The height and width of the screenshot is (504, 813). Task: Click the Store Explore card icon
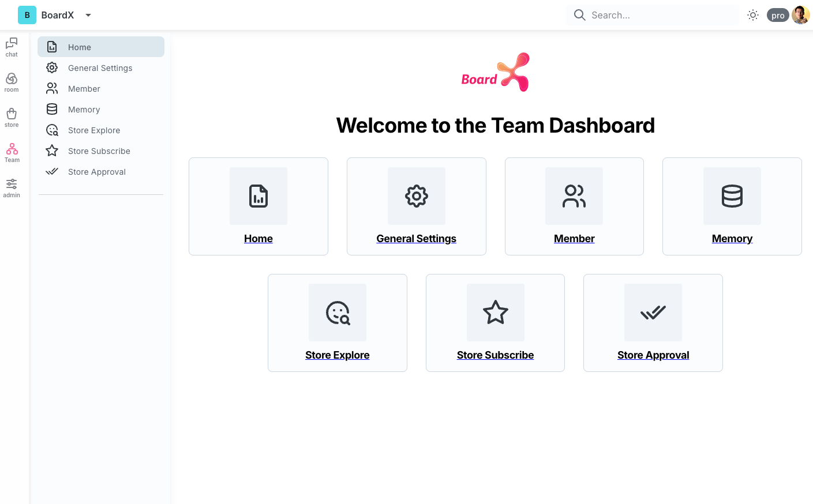tap(338, 313)
